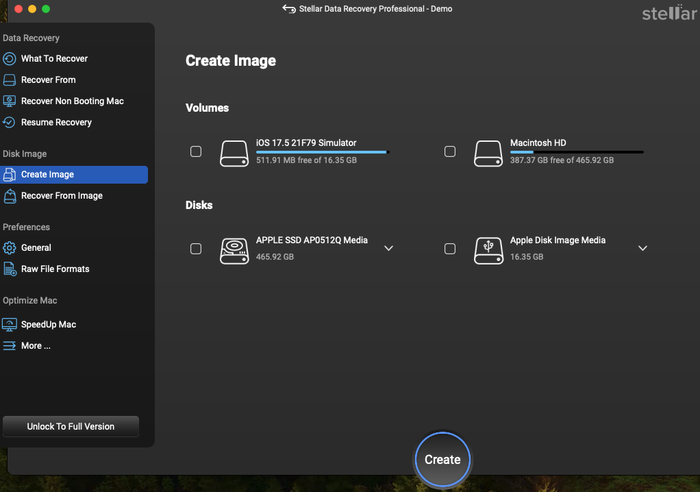Image resolution: width=700 pixels, height=492 pixels.
Task: Select the Create Image sidebar item
Action: [74, 175]
